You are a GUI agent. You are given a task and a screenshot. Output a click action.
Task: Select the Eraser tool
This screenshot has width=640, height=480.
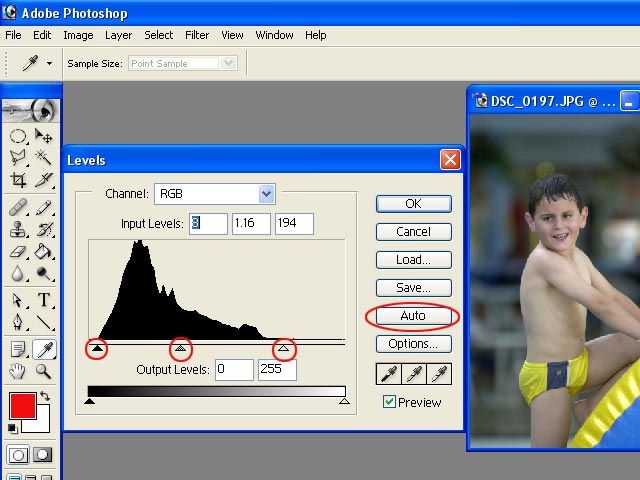18,251
